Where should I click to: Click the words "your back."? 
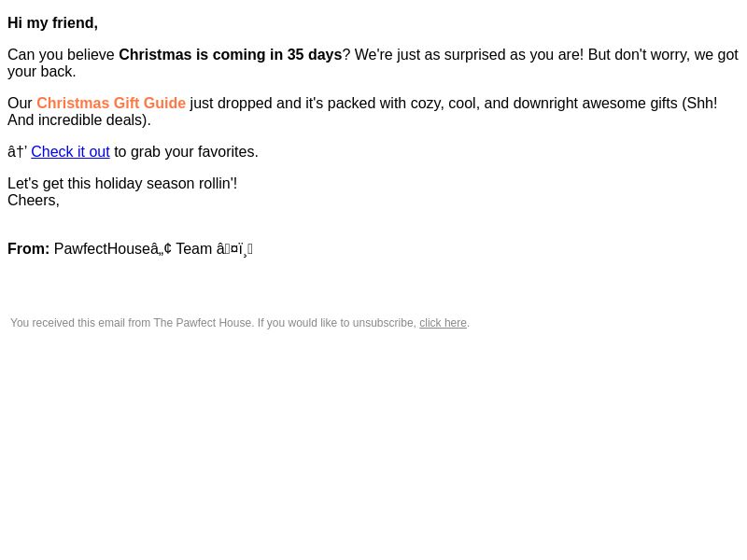pyautogui.click(x=42, y=72)
